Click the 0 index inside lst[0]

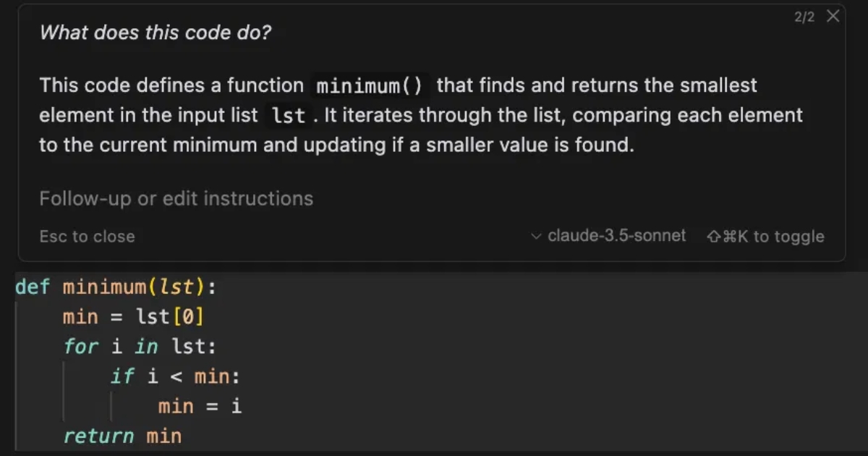pos(189,317)
